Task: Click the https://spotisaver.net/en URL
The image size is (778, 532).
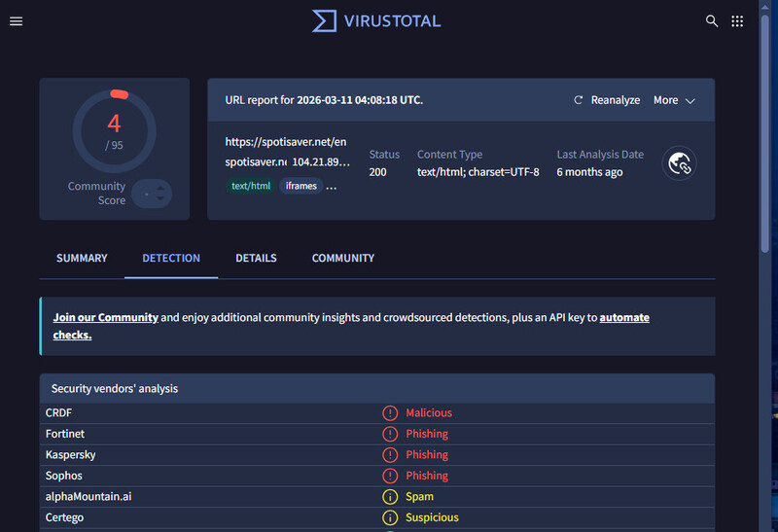Action: (x=286, y=142)
